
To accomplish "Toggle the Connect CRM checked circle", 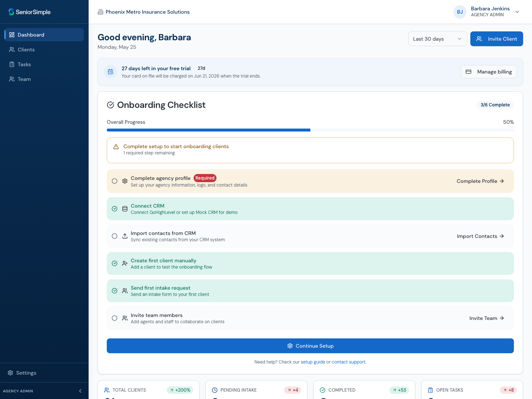I will (x=115, y=209).
